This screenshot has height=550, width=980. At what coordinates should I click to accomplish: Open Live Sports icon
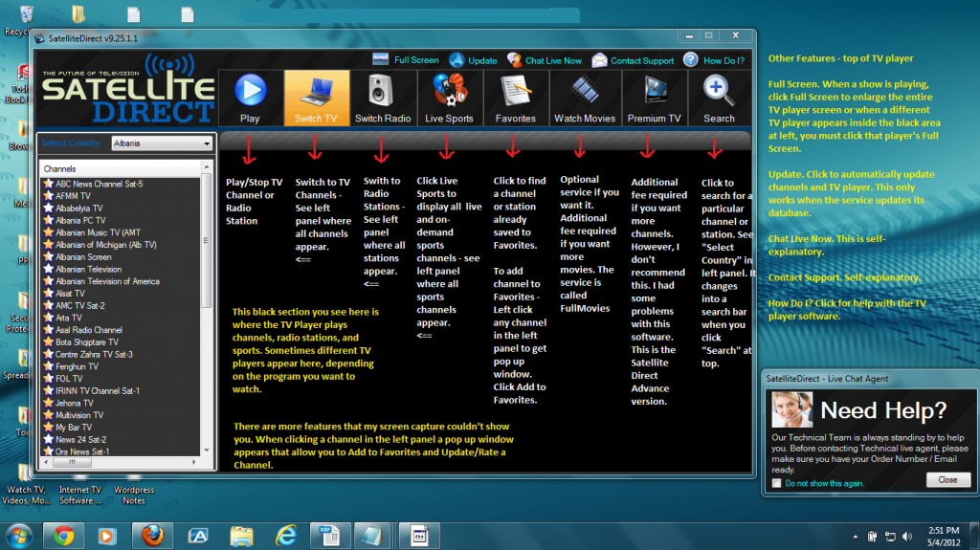pyautogui.click(x=450, y=91)
